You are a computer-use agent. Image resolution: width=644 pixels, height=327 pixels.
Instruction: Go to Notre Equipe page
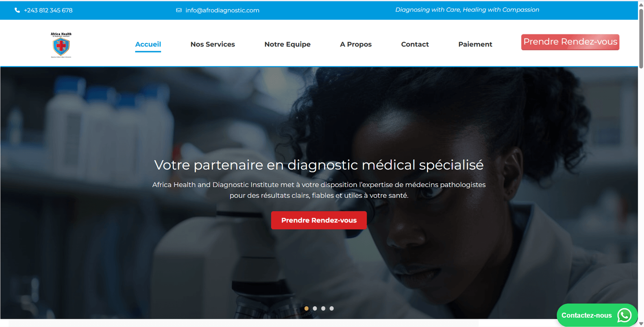click(x=287, y=44)
